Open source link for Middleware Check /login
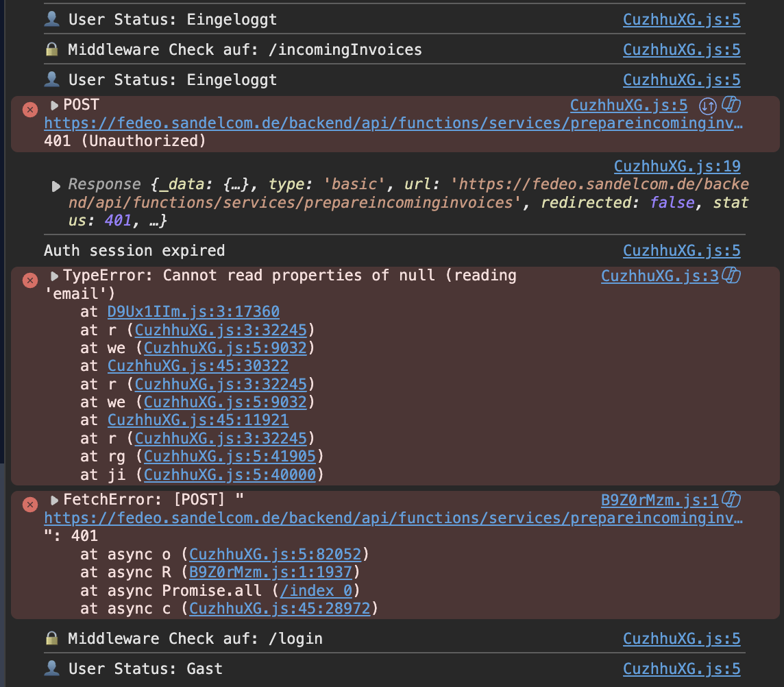Screen dimensions: 784x687 681,639
